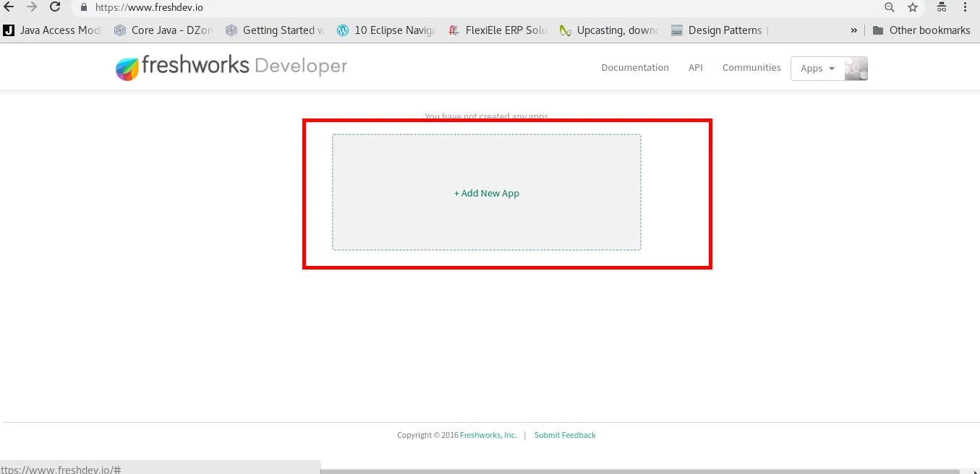This screenshot has height=474, width=980.
Task: Focus the address bar showing https://www.freshdev.io
Action: tap(477, 7)
